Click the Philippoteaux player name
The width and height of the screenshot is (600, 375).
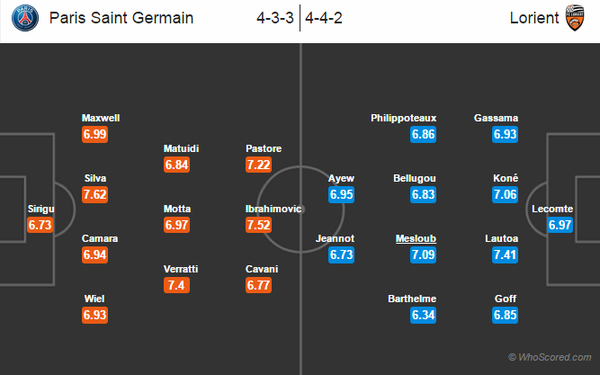[x=403, y=118]
